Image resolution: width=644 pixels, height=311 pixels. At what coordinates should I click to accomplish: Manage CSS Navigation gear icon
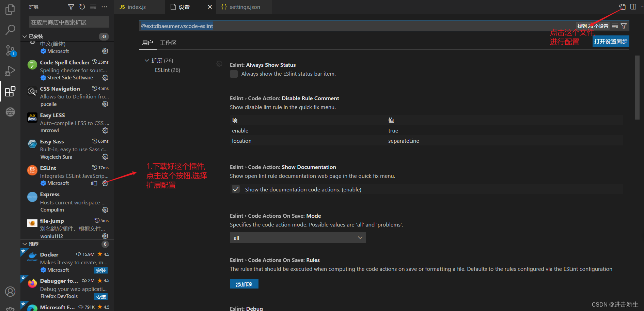coord(105,104)
